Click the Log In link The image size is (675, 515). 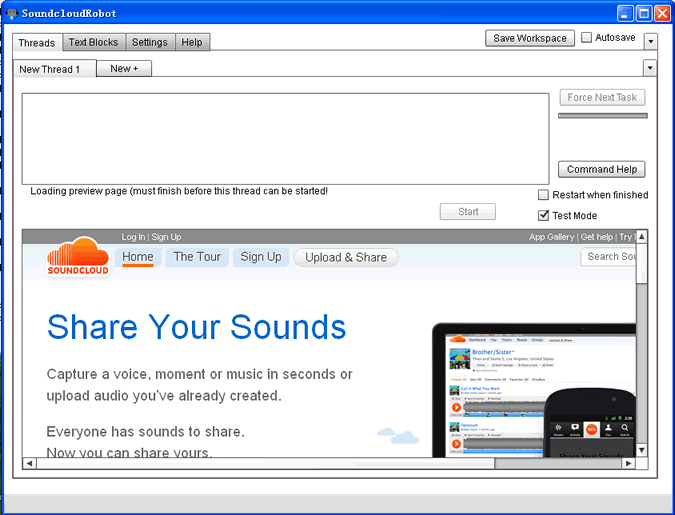[x=133, y=237]
